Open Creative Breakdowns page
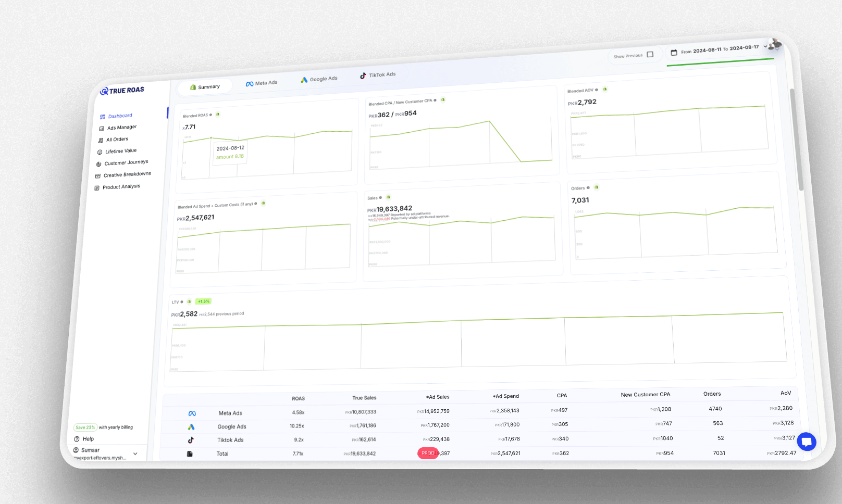This screenshot has width=842, height=504. click(x=123, y=175)
